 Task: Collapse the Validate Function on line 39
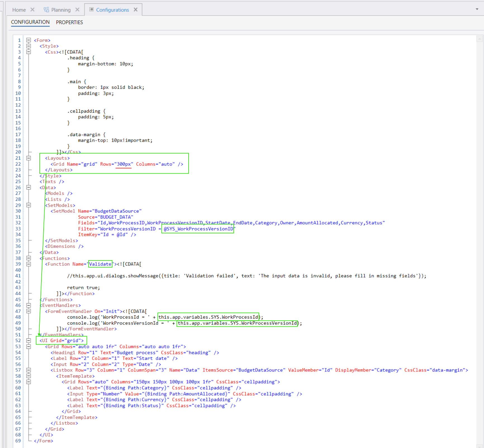click(x=29, y=264)
